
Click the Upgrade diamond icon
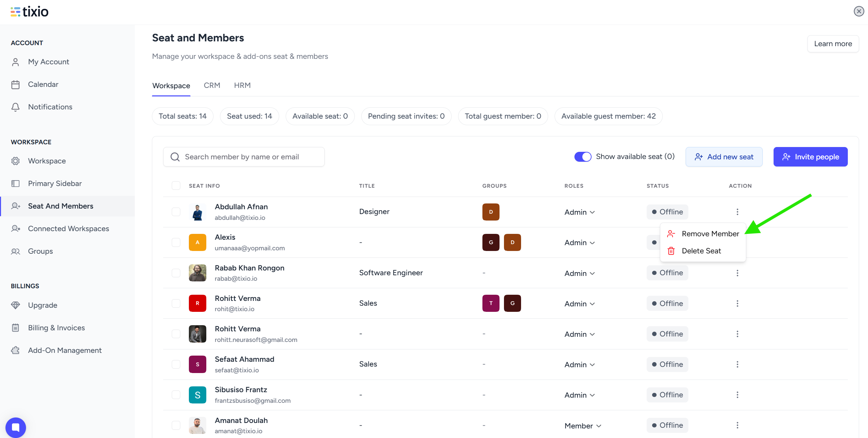pos(15,305)
